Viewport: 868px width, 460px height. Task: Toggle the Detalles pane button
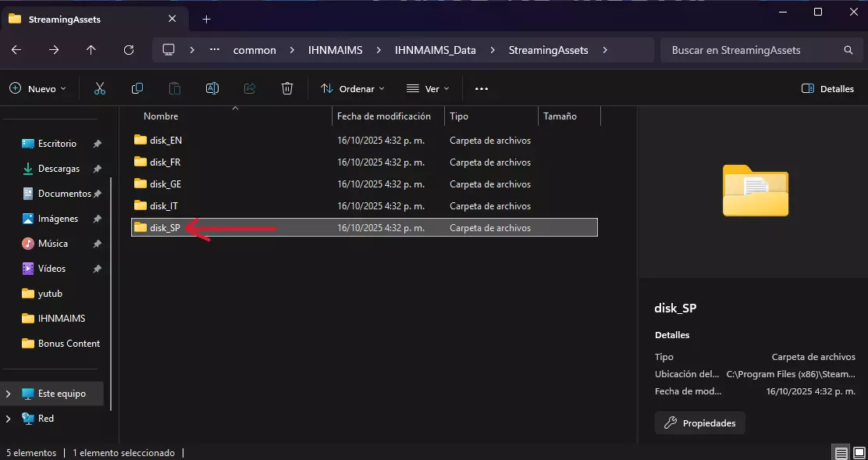827,89
